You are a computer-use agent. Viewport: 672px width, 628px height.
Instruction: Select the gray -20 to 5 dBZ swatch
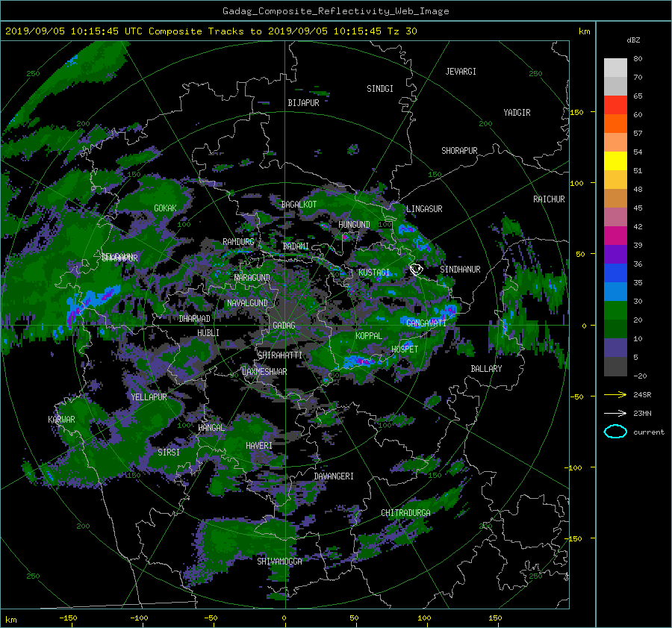click(615, 367)
